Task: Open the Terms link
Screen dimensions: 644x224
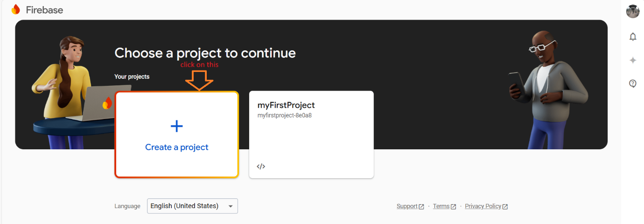Action: point(441,206)
